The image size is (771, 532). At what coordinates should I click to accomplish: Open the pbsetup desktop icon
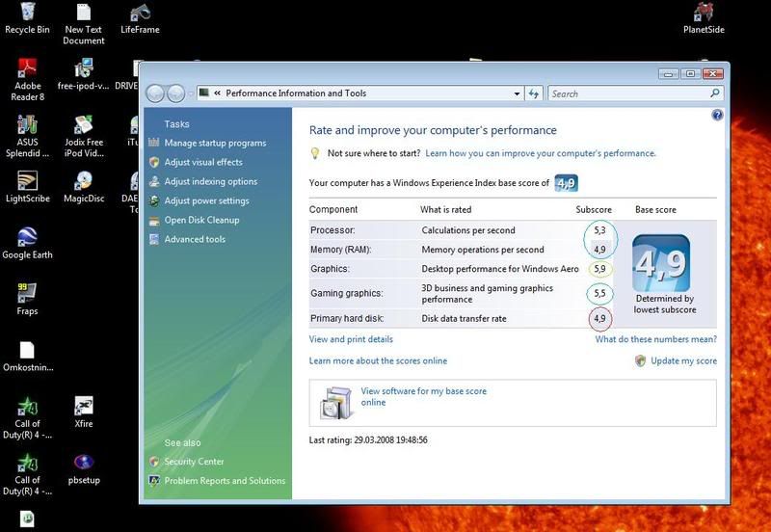coord(84,469)
